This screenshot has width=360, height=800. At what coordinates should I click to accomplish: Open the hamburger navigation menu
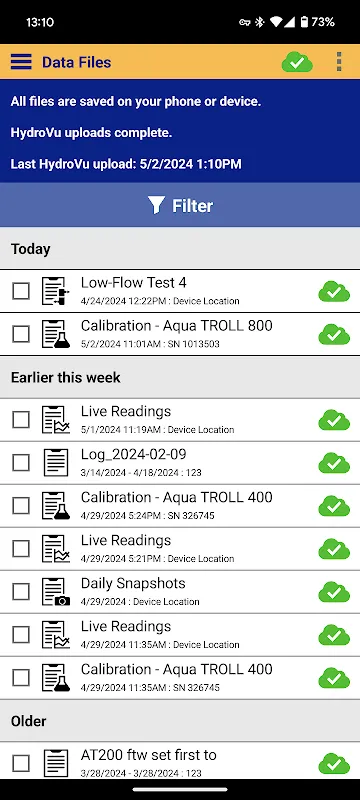pos(21,62)
